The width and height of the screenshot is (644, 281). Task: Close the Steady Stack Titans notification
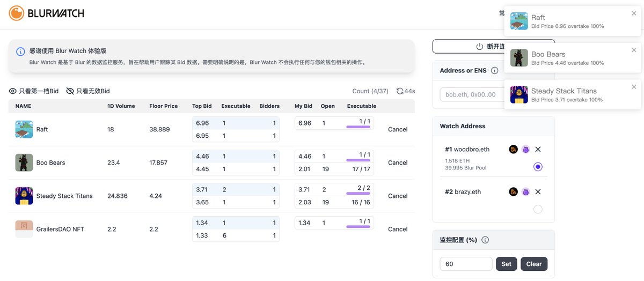pyautogui.click(x=634, y=86)
